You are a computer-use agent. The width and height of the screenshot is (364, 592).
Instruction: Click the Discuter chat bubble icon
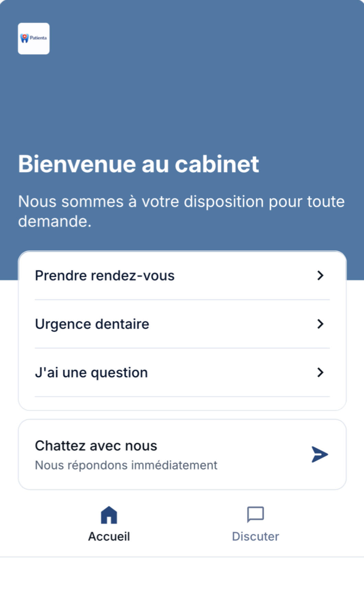click(x=255, y=514)
